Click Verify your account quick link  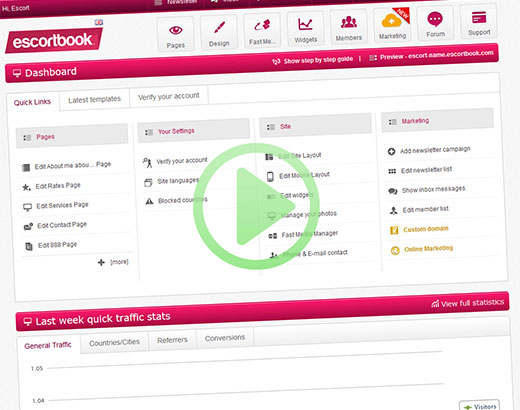(x=182, y=161)
